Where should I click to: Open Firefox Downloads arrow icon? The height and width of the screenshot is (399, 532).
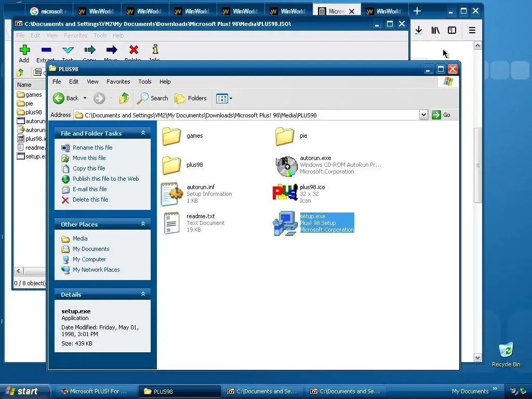coord(419,30)
